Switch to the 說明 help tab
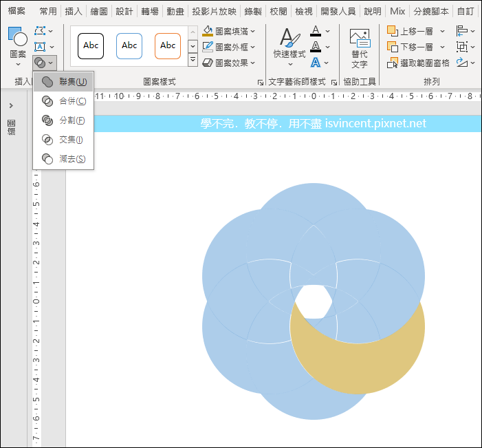 [373, 12]
